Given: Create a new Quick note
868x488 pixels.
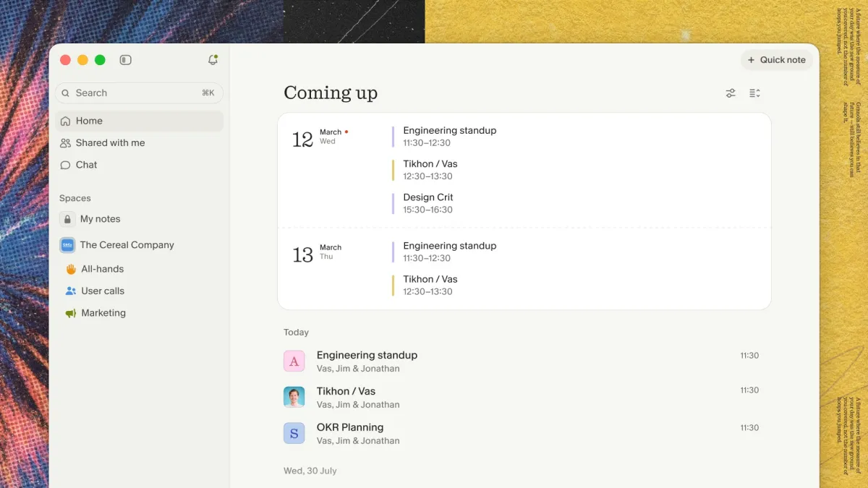Looking at the screenshot, I should [777, 60].
